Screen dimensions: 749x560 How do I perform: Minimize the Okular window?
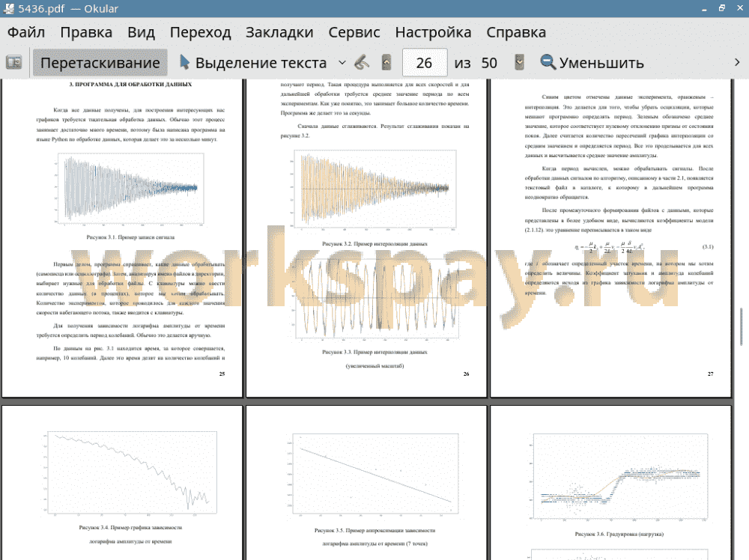click(x=704, y=8)
